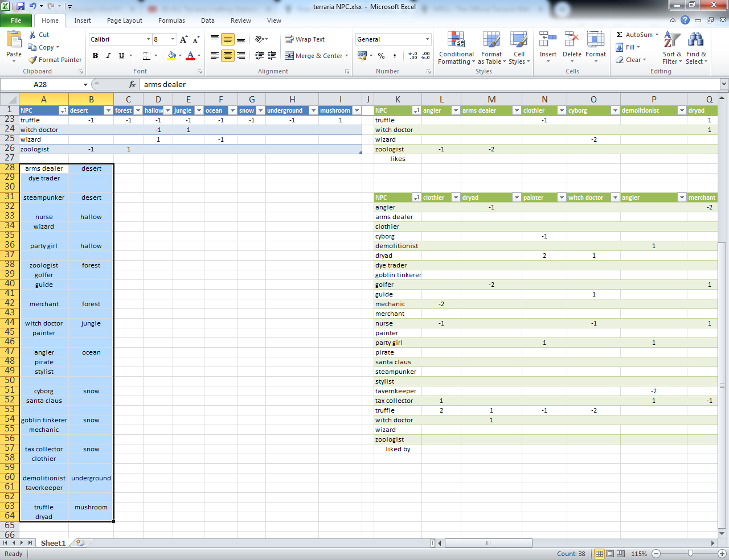The height and width of the screenshot is (560, 729).
Task: Click Increase Decimal icon
Action: click(x=413, y=56)
